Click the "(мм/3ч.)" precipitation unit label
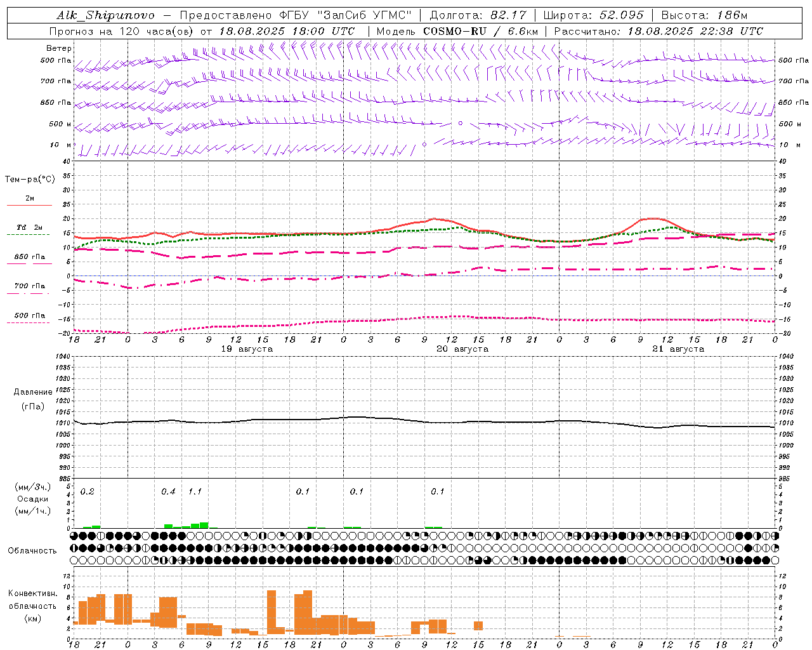Screen dimensions: 812x650 point(33,487)
